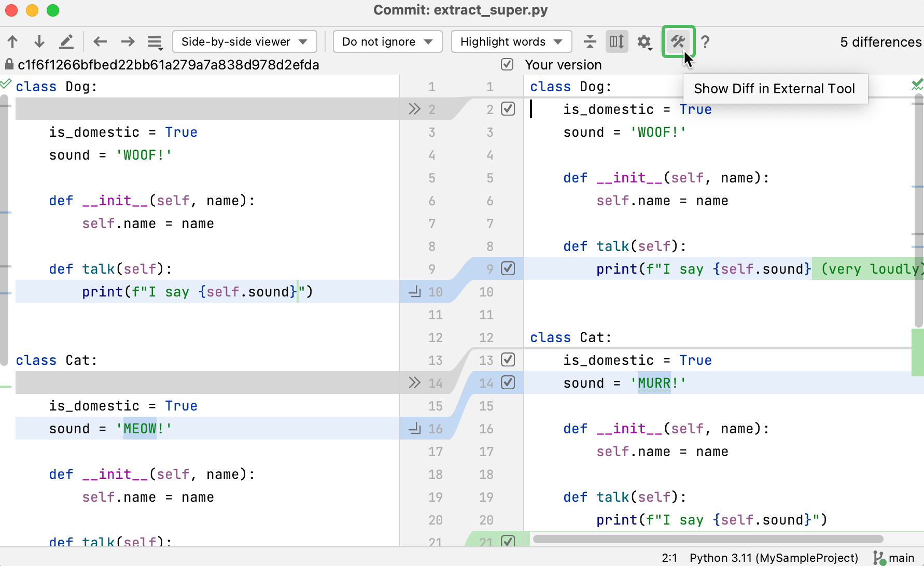924x566 pixels.
Task: Compare previous file with left arrow
Action: [x=100, y=41]
